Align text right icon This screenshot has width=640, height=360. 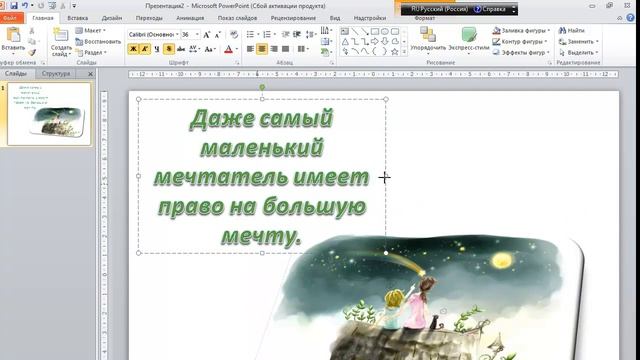(274, 49)
